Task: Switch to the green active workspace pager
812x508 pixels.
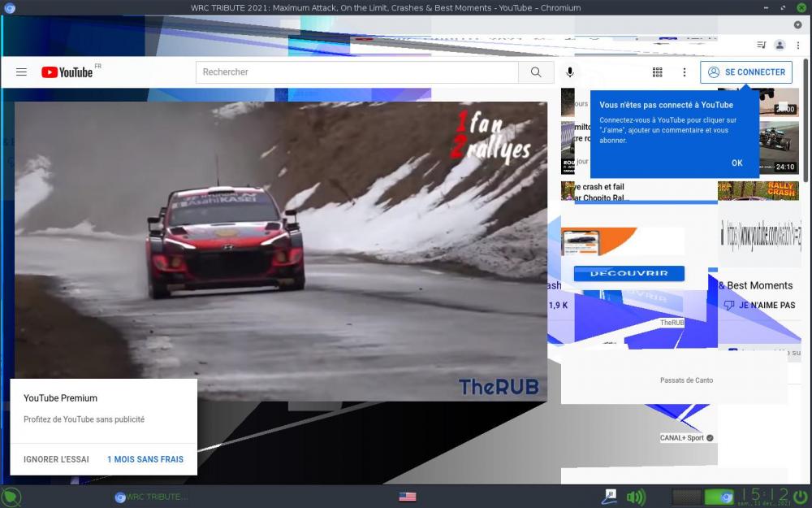Action: coord(719,497)
